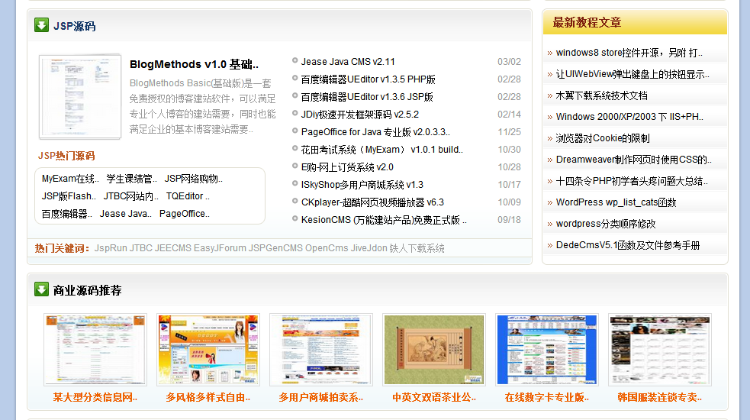Open E购-网上订货系统 v2.0 link
The height and width of the screenshot is (420, 750).
pos(347,167)
